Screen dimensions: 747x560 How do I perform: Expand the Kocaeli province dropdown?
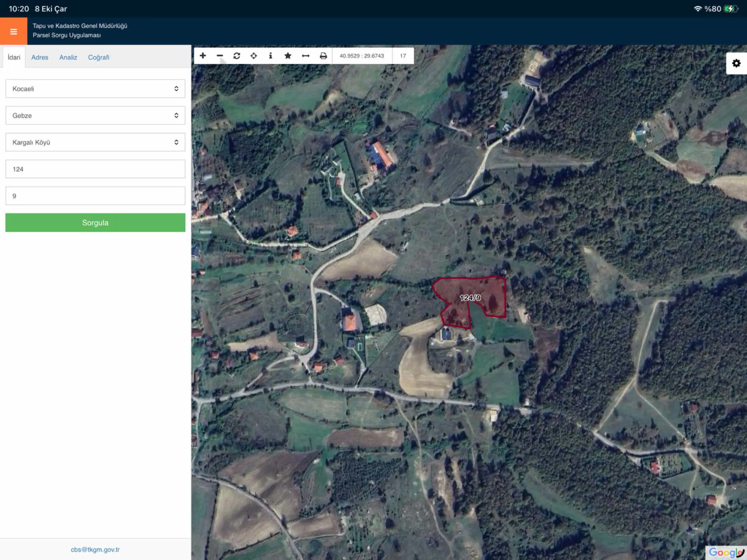click(x=95, y=89)
